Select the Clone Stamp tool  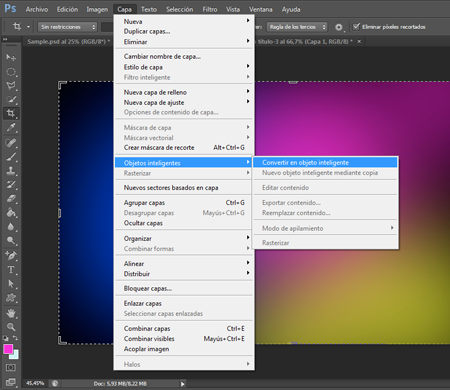click(x=11, y=171)
